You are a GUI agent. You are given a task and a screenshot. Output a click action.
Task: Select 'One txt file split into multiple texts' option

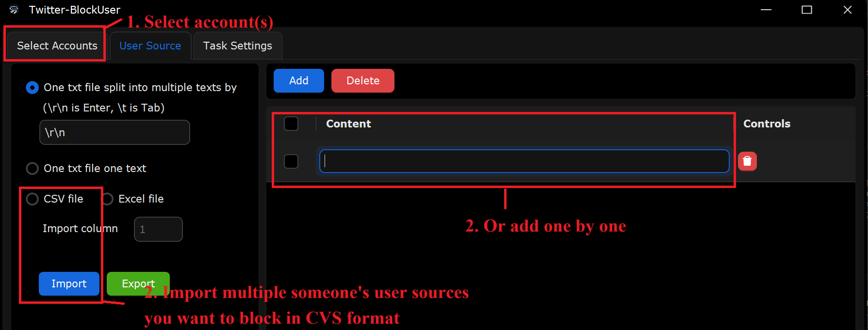32,88
